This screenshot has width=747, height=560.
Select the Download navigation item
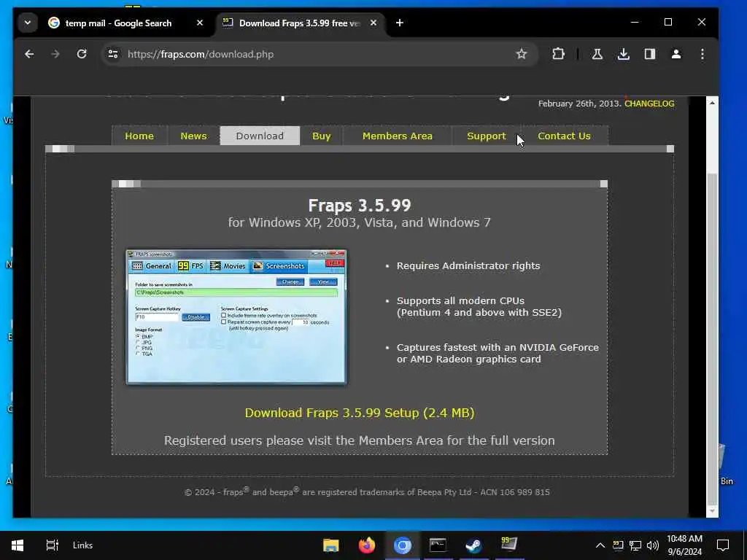pyautogui.click(x=260, y=136)
